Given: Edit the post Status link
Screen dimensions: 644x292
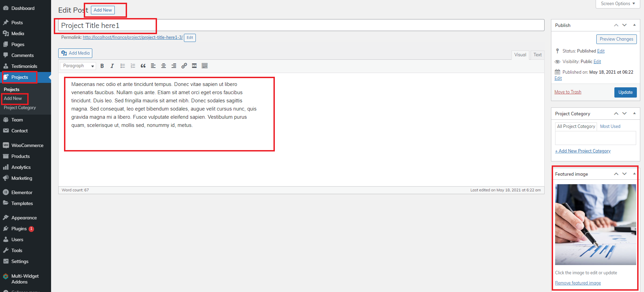Looking at the screenshot, I should click(x=601, y=51).
